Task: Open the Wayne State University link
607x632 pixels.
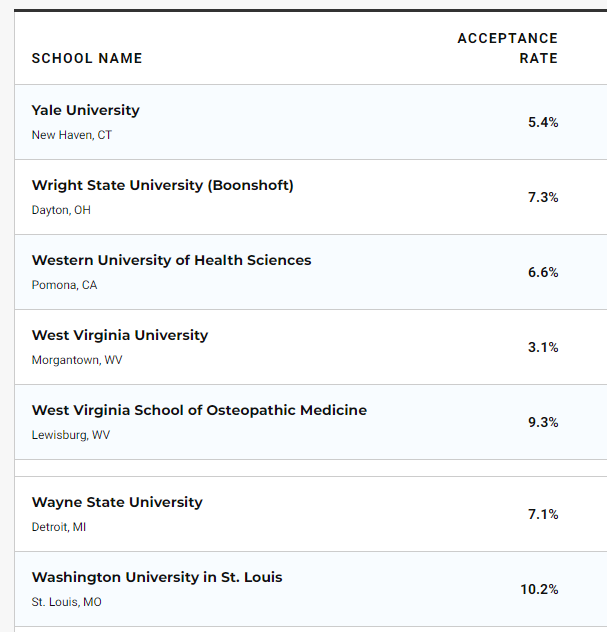Action: click(x=117, y=502)
